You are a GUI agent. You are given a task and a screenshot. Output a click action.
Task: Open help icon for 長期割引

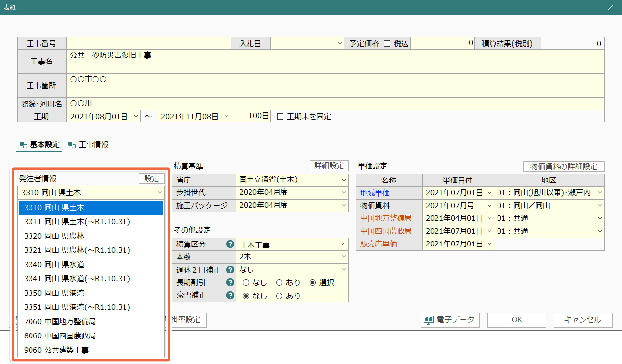[x=229, y=282]
